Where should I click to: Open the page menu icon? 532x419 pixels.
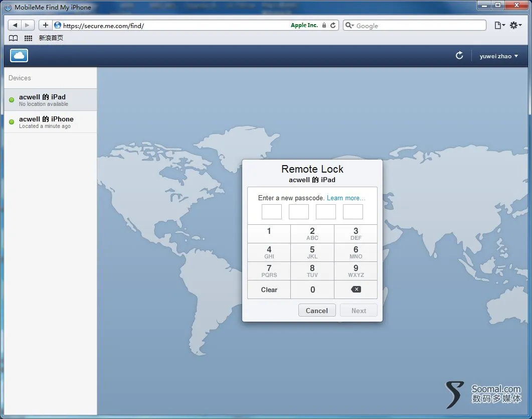[499, 26]
